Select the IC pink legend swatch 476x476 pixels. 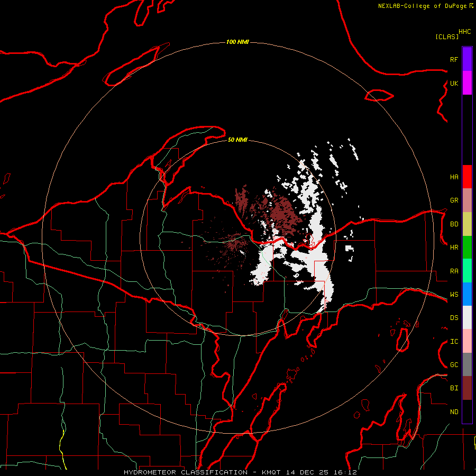click(467, 341)
